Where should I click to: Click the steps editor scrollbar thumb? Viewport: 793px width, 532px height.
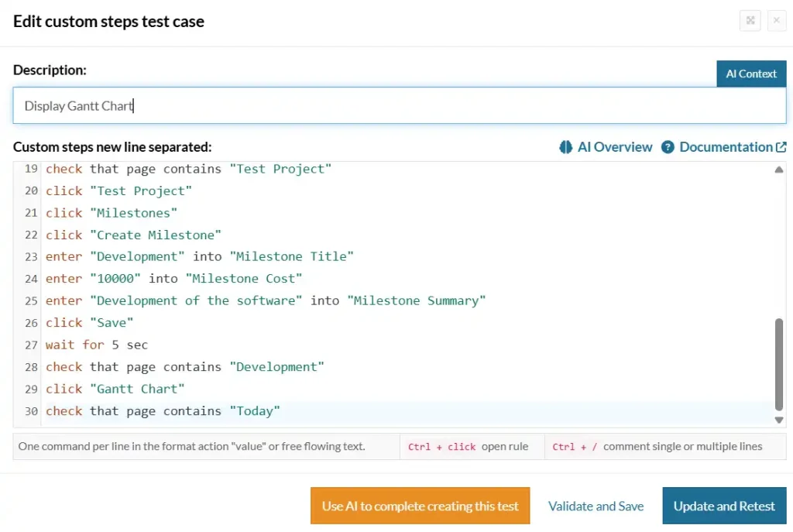[779, 364]
